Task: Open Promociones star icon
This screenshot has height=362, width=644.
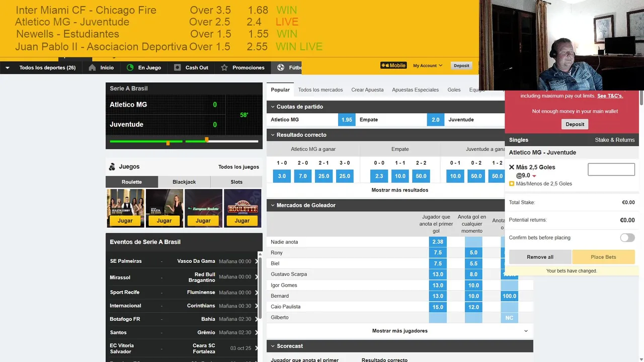Action: (224, 67)
